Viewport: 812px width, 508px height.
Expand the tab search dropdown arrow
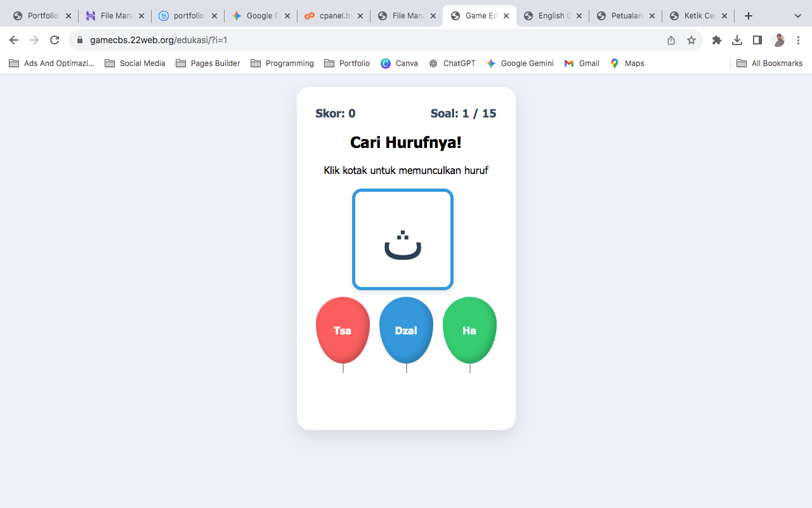point(797,16)
